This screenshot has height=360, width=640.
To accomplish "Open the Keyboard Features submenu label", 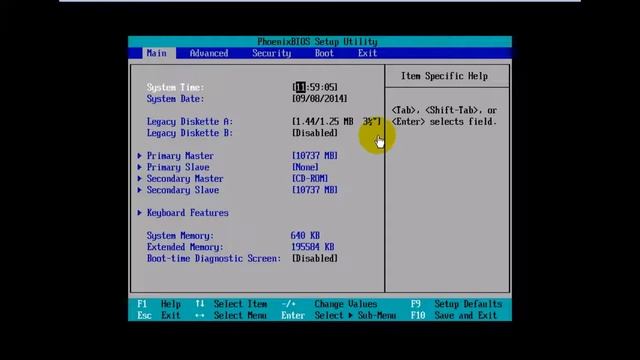I will pos(188,213).
